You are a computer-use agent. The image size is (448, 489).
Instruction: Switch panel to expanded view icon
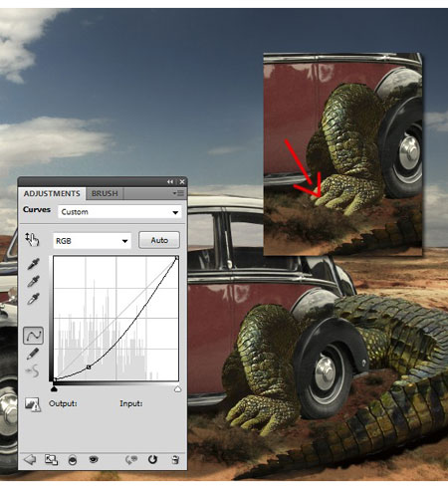pos(51,460)
